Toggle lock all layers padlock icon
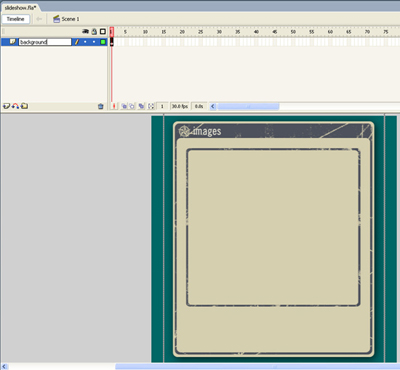 click(x=94, y=32)
